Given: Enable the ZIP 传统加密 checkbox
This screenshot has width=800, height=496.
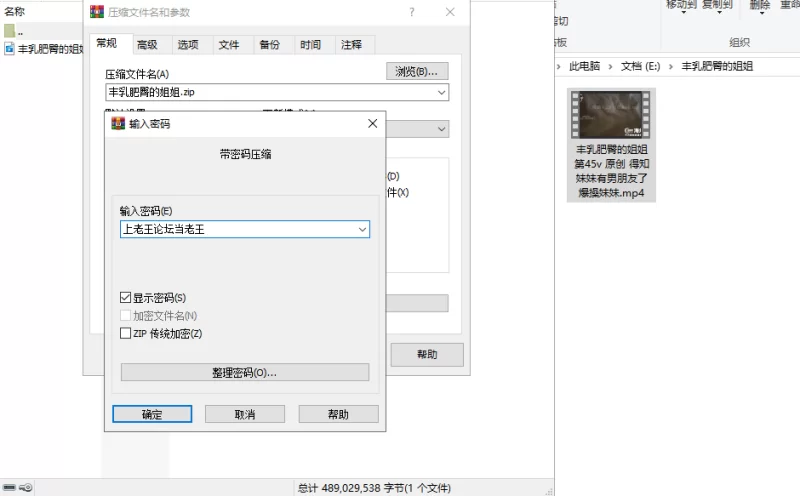Looking at the screenshot, I should pos(125,333).
